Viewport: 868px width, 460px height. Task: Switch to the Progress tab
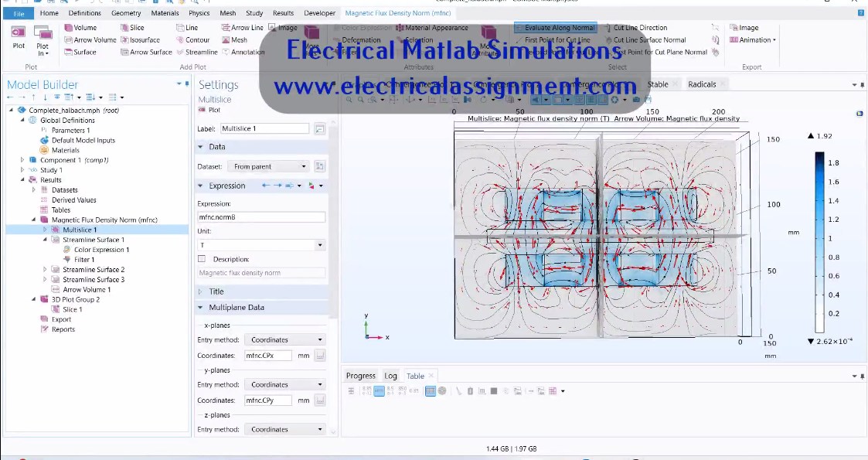[x=361, y=376]
